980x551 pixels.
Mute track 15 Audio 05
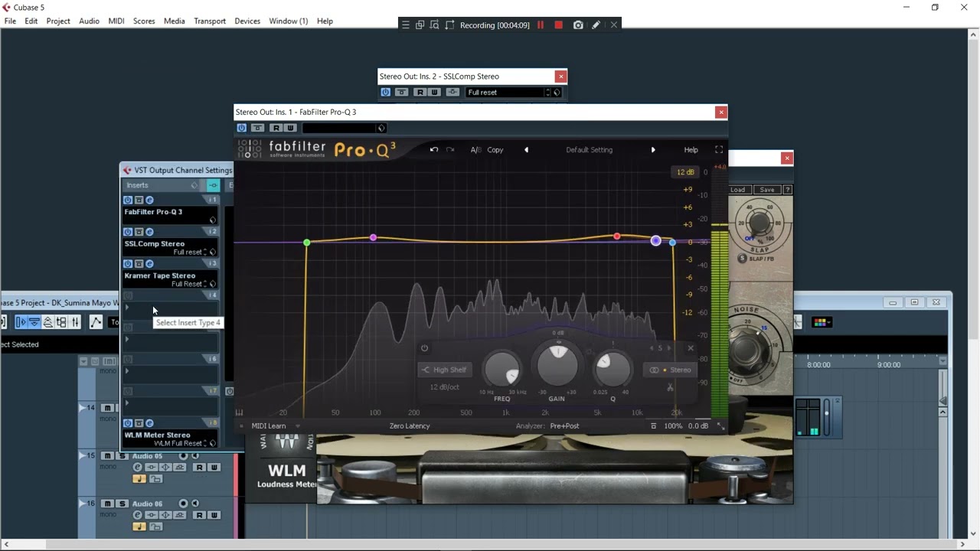tap(108, 456)
